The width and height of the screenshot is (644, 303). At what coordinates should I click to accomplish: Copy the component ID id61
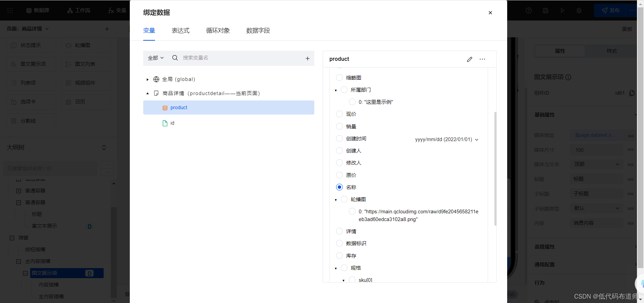[x=632, y=93]
